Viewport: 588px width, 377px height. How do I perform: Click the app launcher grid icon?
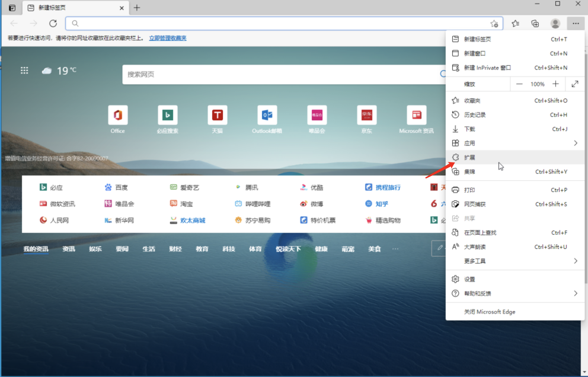coord(24,71)
